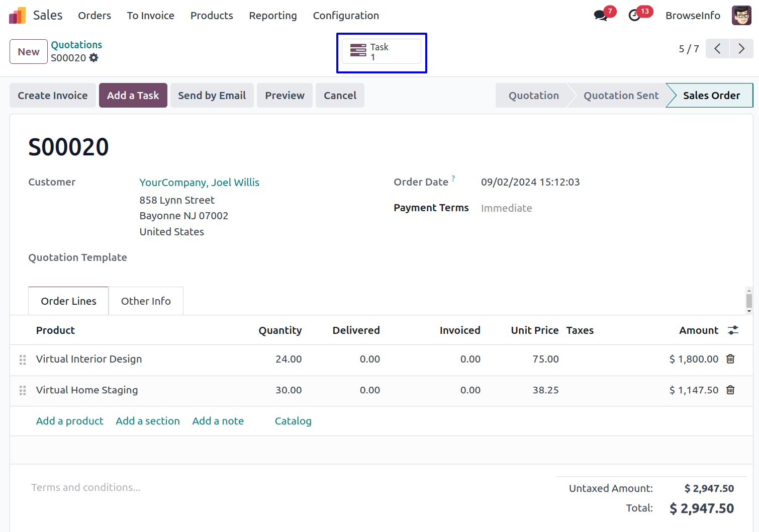The image size is (759, 532).
Task: Click the order lines vertical scrollbar
Action: [x=749, y=301]
